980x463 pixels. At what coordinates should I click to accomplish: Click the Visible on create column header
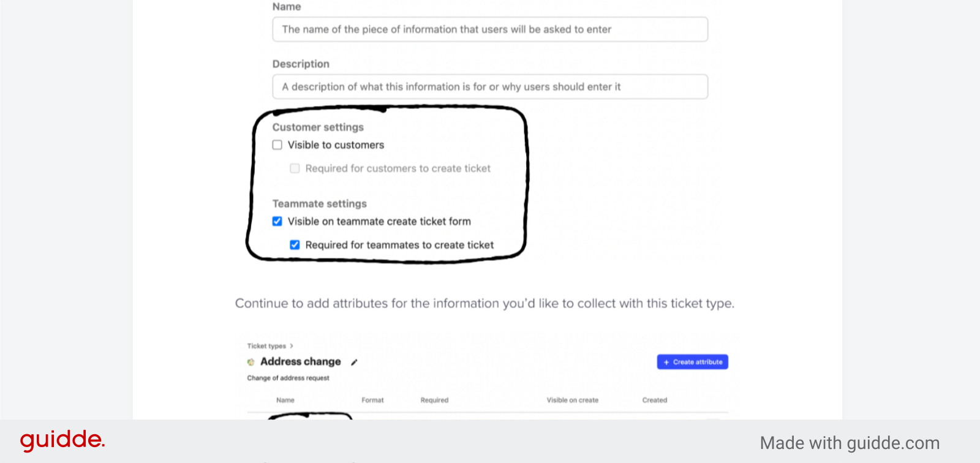pyautogui.click(x=572, y=400)
